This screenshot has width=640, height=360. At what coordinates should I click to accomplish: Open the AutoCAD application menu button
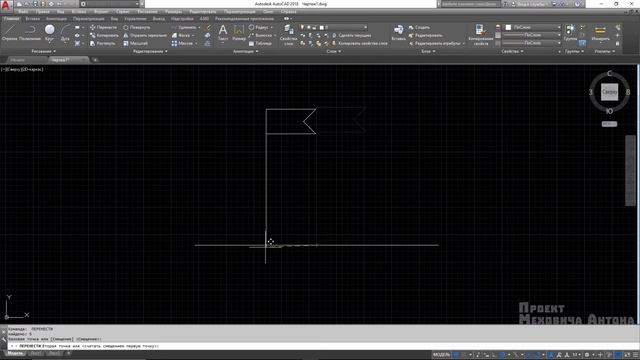click(x=5, y=6)
